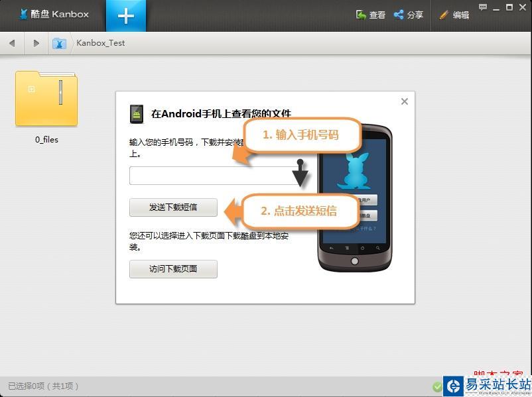Open 查看 with the green arrow icon

pos(360,15)
